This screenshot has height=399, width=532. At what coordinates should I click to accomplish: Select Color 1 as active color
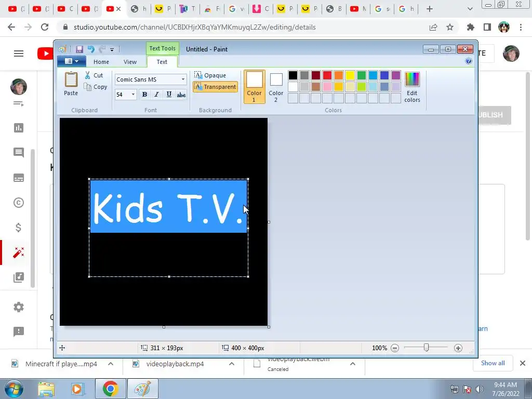[254, 87]
